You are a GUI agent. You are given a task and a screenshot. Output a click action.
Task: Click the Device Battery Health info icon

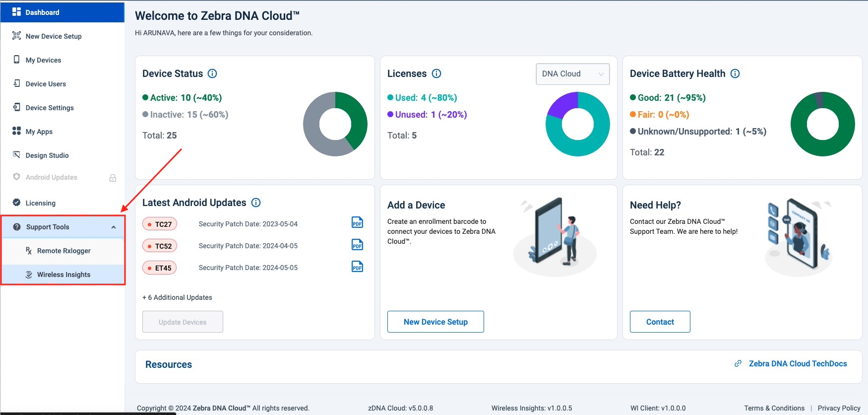click(x=735, y=73)
